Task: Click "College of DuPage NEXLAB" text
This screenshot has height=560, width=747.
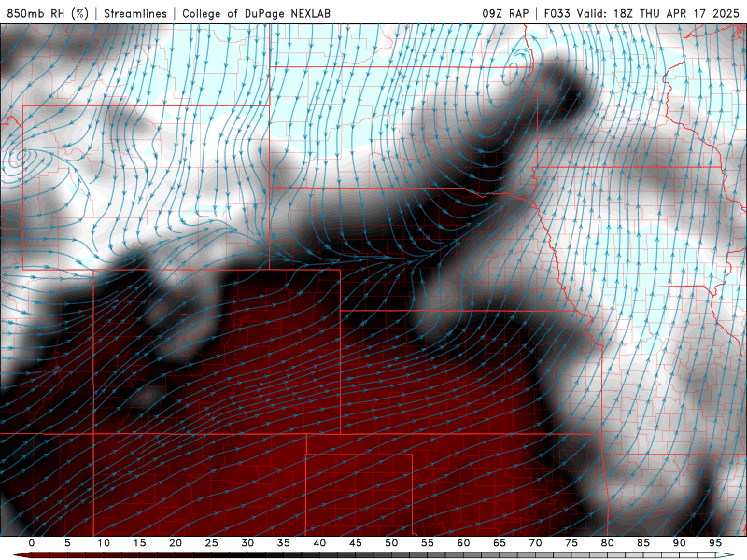Action: (256, 13)
